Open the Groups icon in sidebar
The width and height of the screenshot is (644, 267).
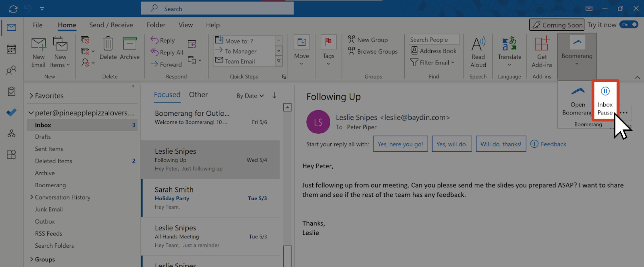[11, 133]
